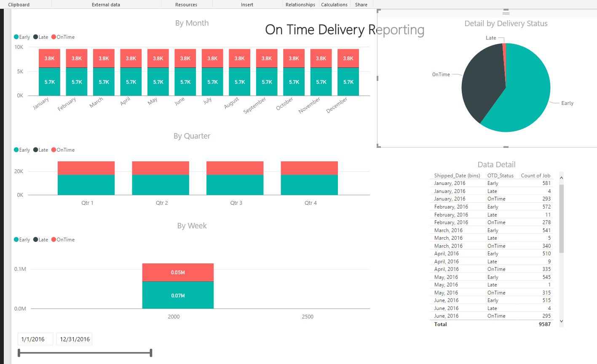Click January's 3.8K bar segment in By Month
The width and height of the screenshot is (597, 364).
click(x=50, y=59)
